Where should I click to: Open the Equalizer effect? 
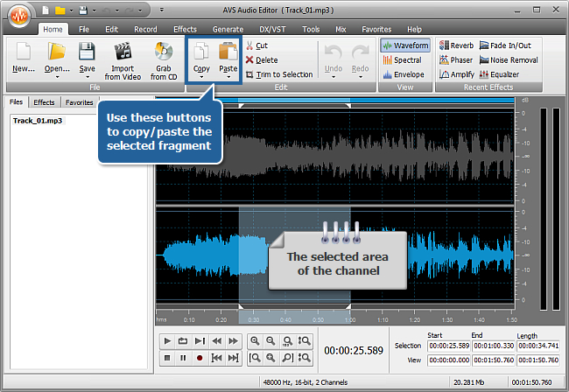click(x=499, y=74)
